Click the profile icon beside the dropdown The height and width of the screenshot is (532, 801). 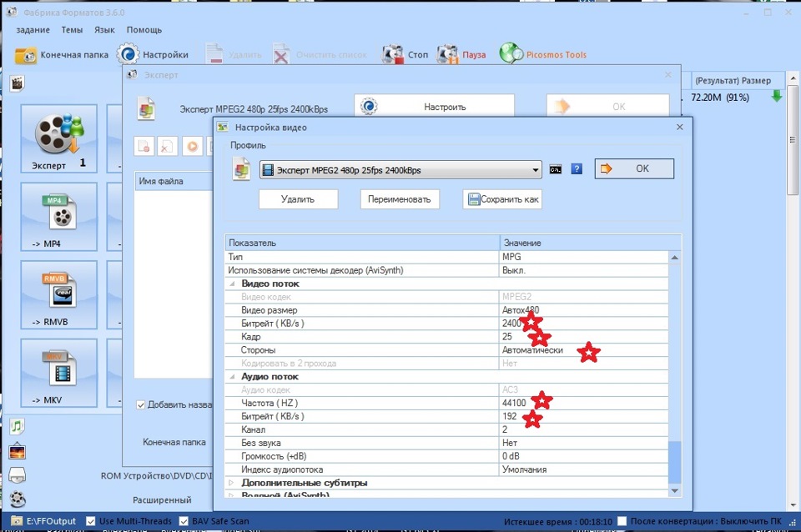pos(242,169)
